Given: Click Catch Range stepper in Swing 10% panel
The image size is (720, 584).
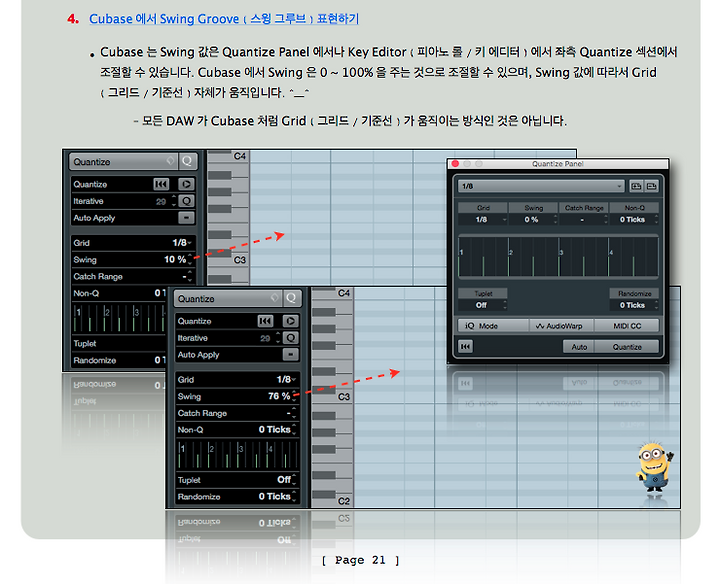Looking at the screenshot, I should [x=190, y=276].
